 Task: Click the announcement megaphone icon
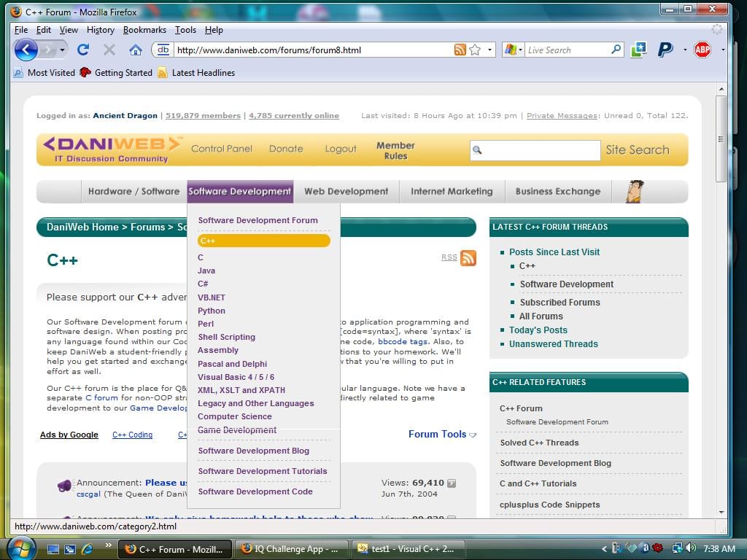coord(64,486)
